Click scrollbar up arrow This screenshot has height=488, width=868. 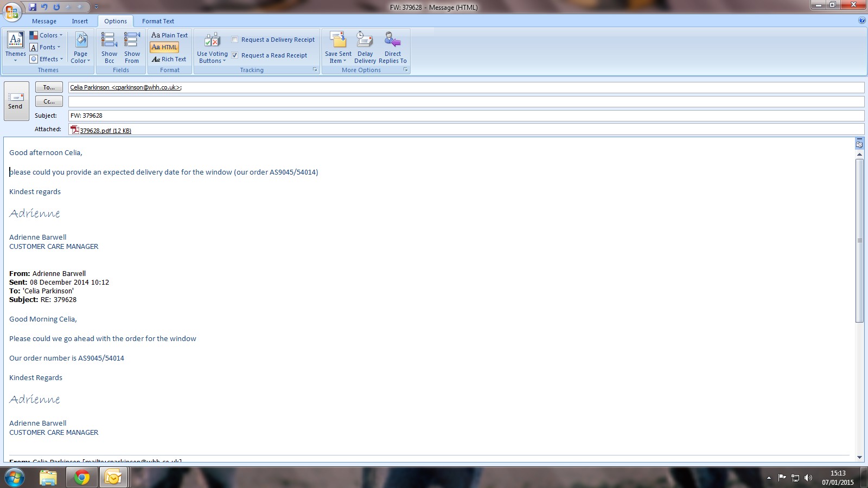[x=859, y=155]
